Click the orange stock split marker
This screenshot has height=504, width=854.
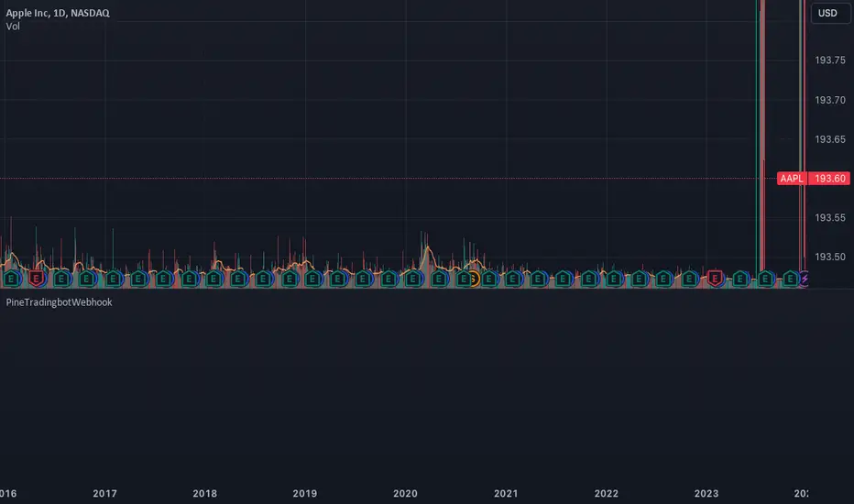coord(475,279)
